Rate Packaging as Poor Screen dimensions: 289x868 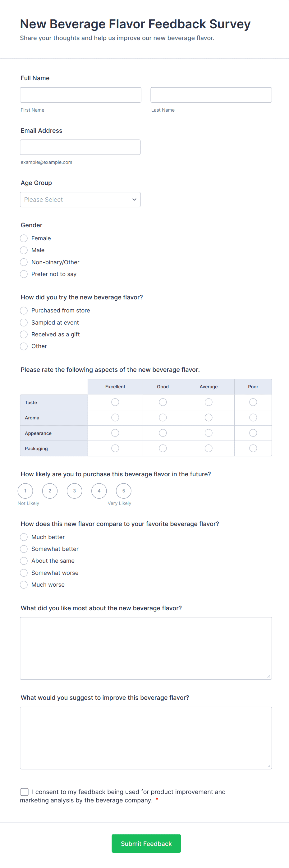point(253,448)
